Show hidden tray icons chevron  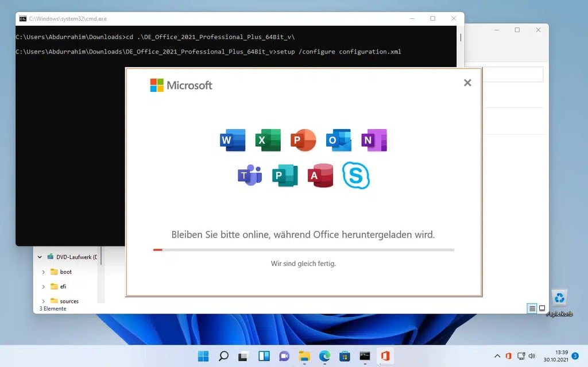(x=497, y=356)
